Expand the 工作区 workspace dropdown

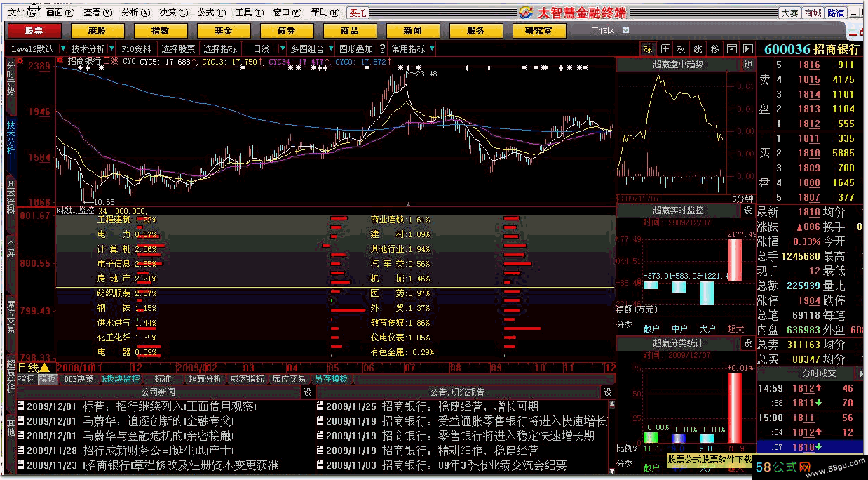click(625, 31)
